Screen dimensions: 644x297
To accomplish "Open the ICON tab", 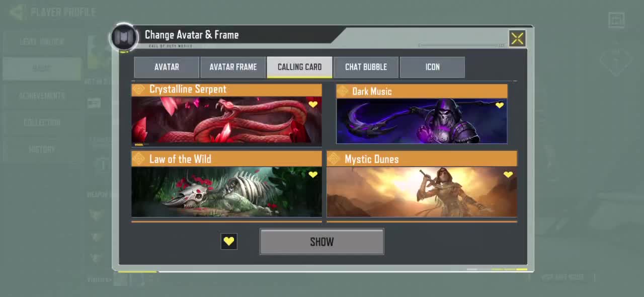I will click(432, 67).
